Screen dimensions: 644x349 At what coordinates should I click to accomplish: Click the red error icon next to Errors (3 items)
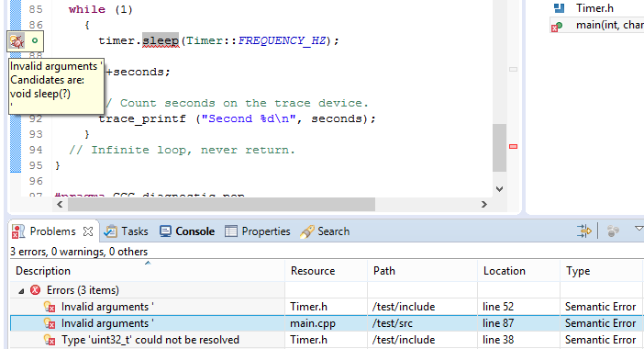[x=36, y=290]
